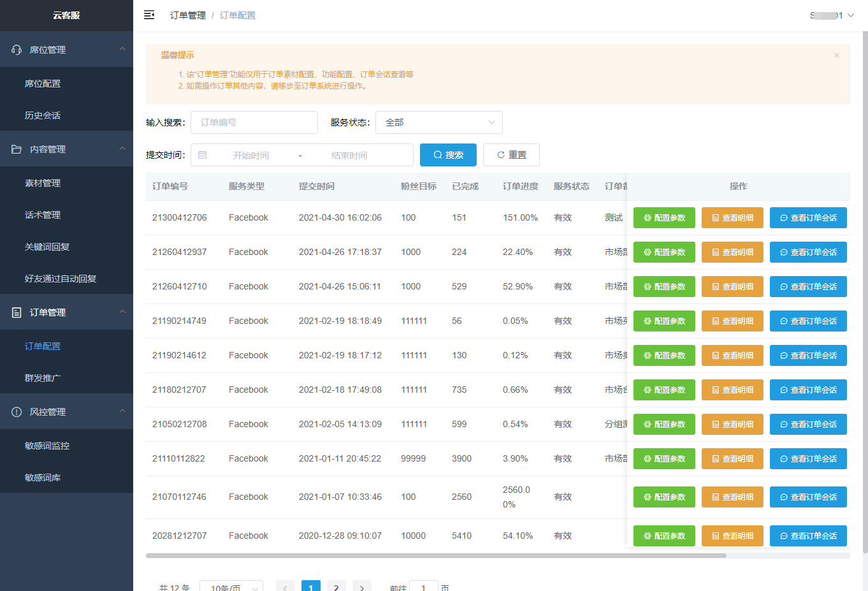Open the 服务状态 dropdown showing 全部
The height and width of the screenshot is (591, 868).
(x=439, y=122)
